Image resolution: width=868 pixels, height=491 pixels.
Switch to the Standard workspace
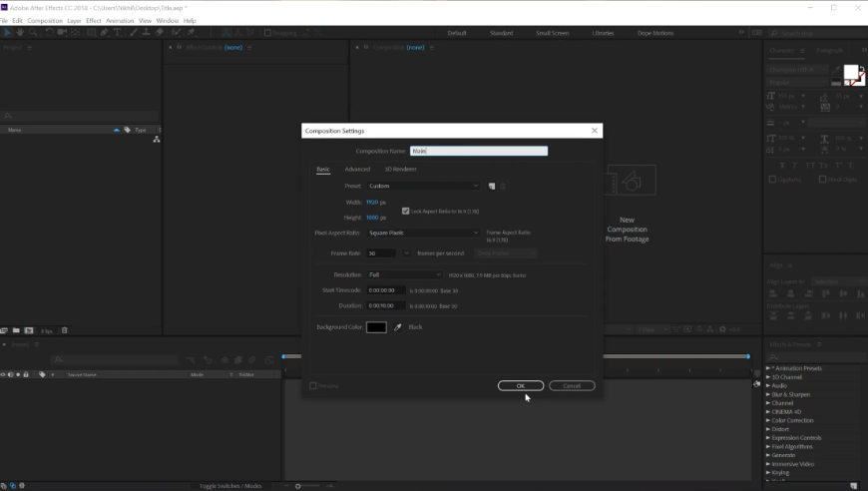tap(502, 33)
